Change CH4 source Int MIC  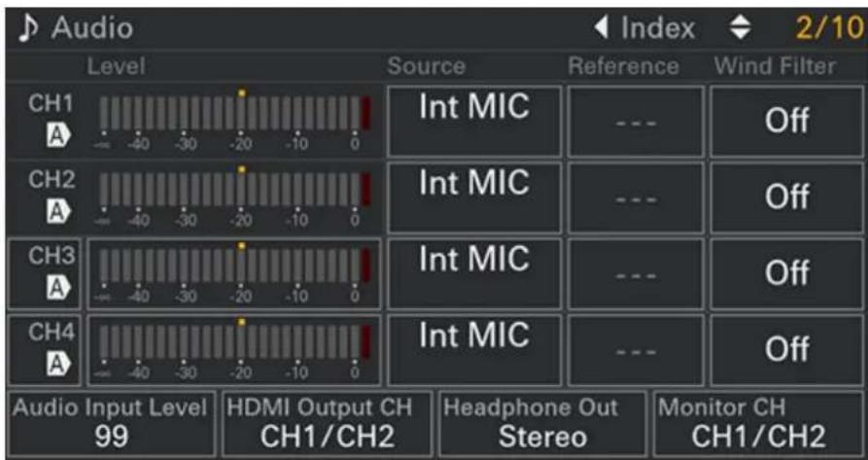click(474, 350)
